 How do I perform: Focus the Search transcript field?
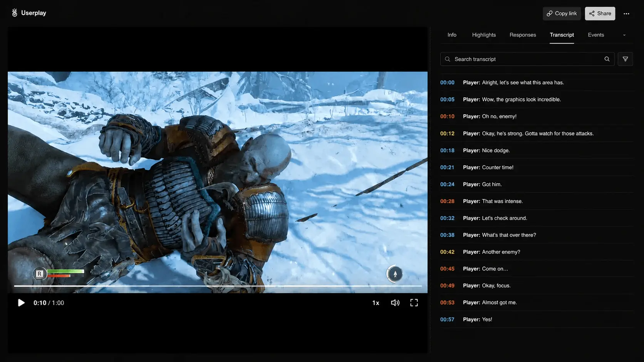[527, 59]
